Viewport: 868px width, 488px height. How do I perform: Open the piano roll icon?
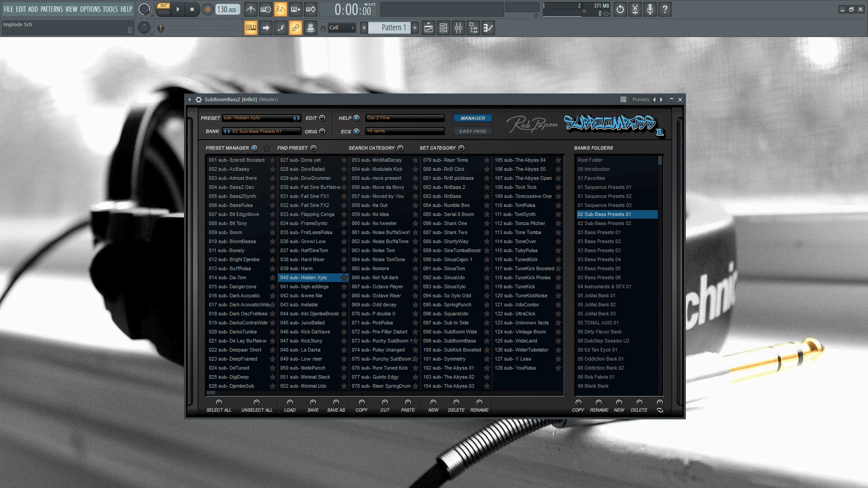click(x=488, y=28)
